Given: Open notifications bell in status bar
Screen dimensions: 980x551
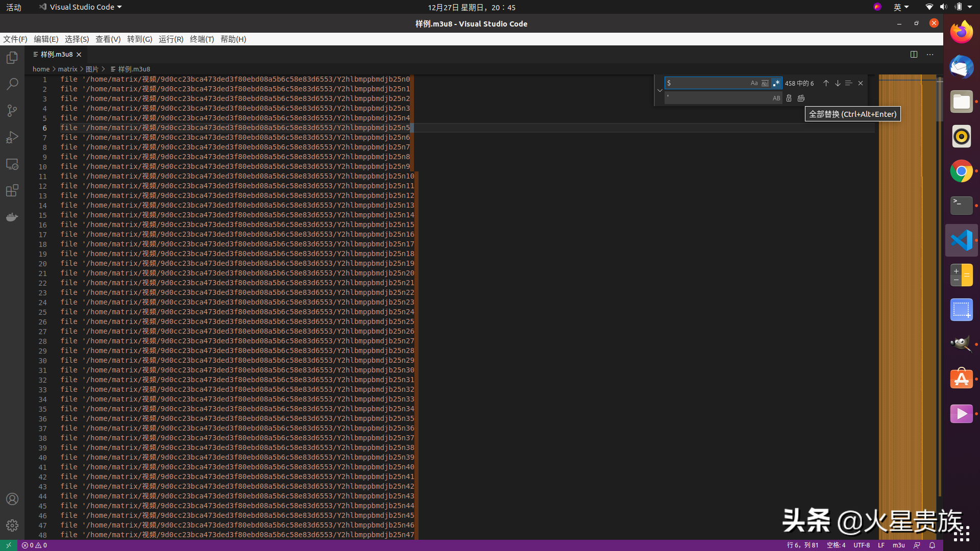Looking at the screenshot, I should click(x=932, y=545).
